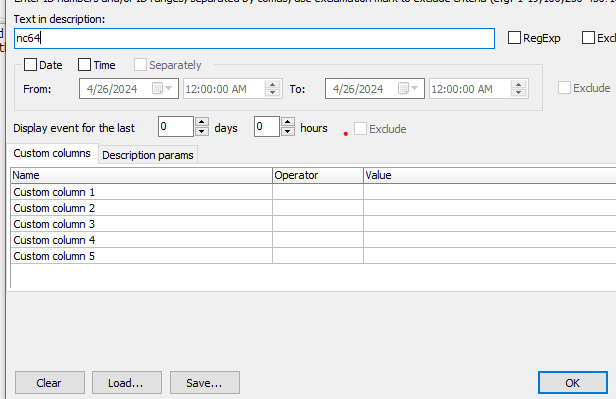Switch to the Custom columns tab
The image size is (616, 399).
click(52, 153)
